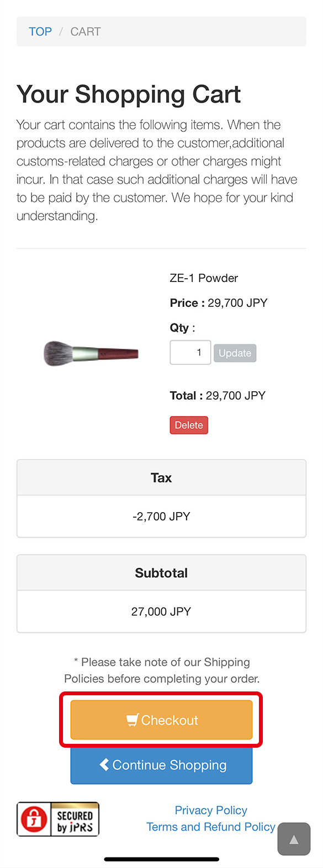This screenshot has height=868, width=323.
Task: Open the ZE-1 Powder brush thumbnail
Action: (91, 353)
